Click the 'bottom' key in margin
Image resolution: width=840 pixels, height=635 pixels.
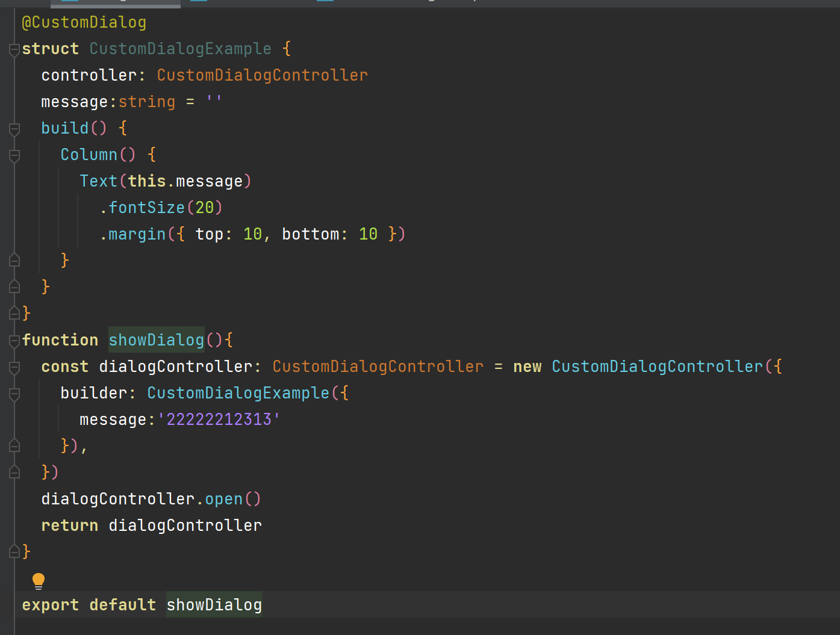[x=311, y=234]
